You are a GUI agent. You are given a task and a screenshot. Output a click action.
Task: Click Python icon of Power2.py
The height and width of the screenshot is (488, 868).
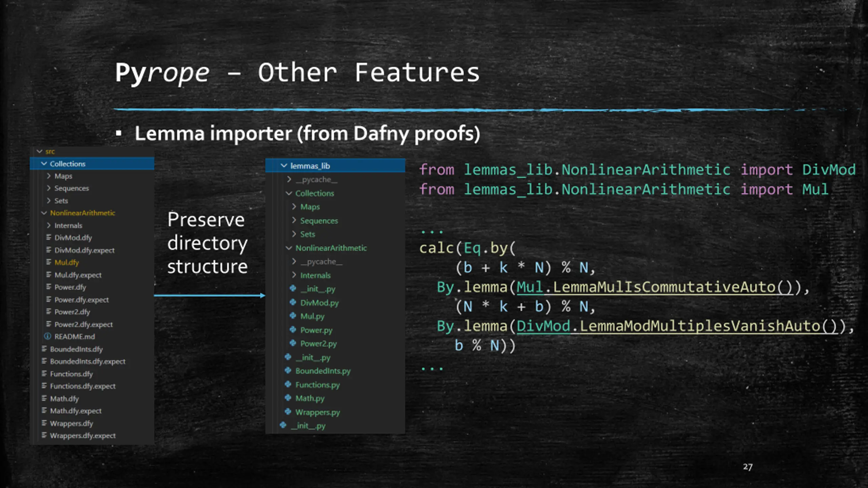pyautogui.click(x=293, y=343)
